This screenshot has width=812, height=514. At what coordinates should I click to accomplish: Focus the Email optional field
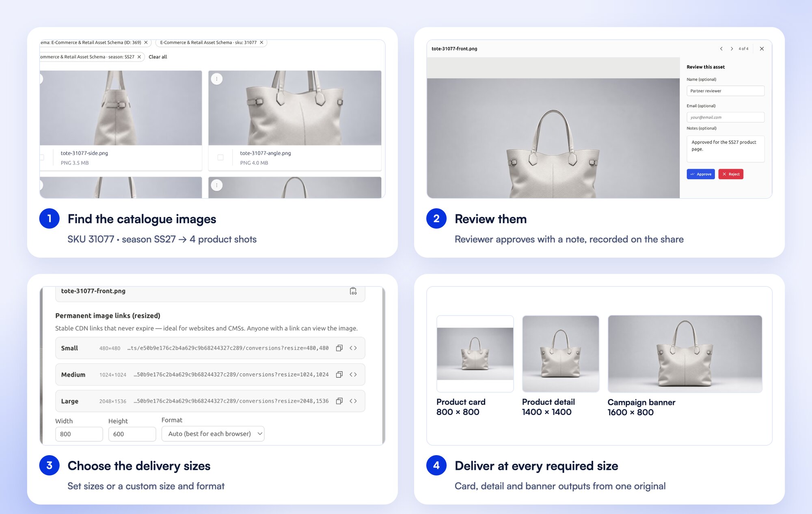click(x=725, y=117)
